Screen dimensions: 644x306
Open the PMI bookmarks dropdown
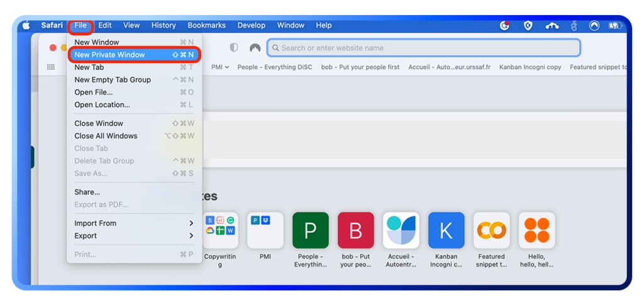point(220,67)
